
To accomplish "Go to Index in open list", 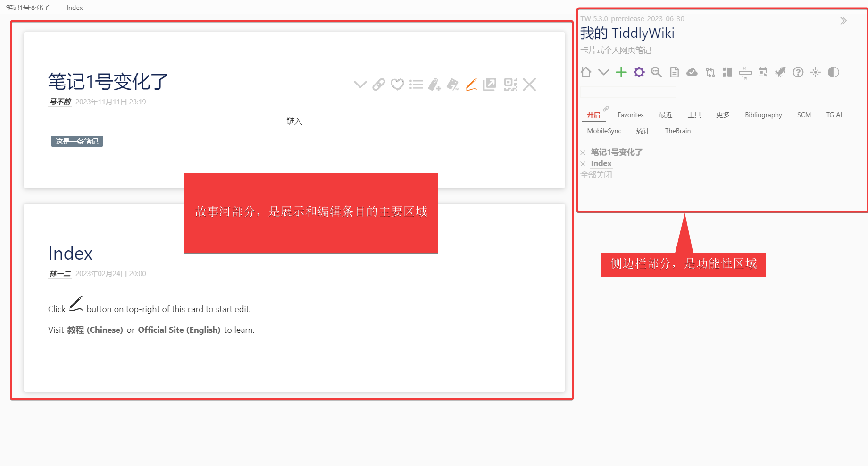I will 601,163.
